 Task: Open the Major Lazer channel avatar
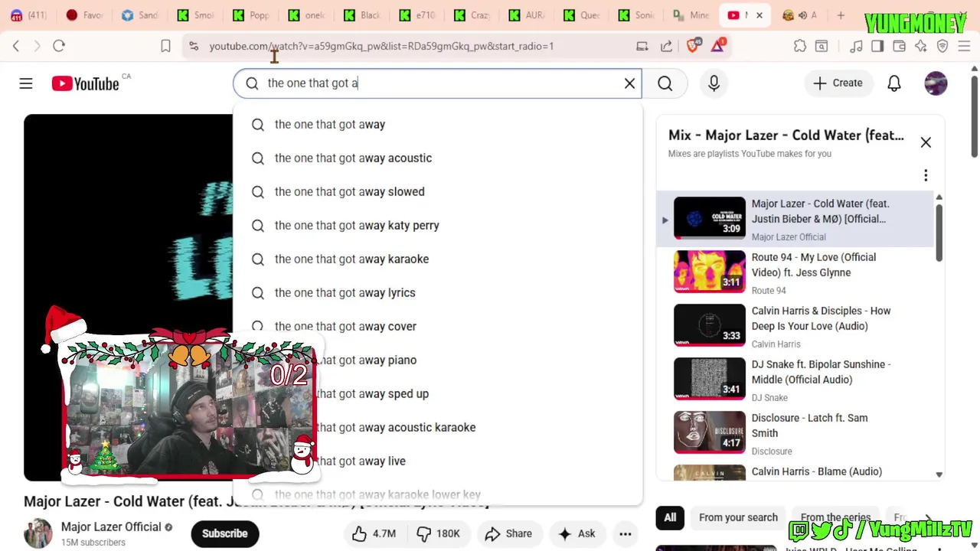tap(38, 533)
